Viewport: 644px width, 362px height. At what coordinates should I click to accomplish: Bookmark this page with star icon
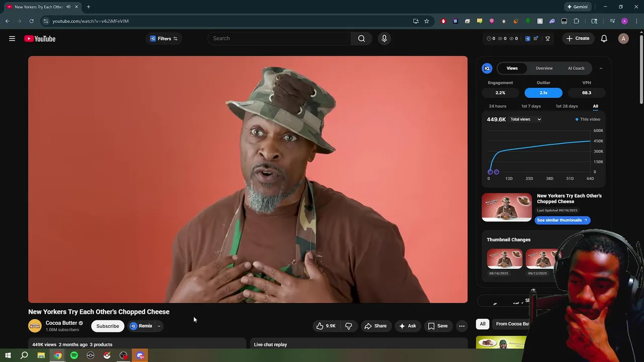pyautogui.click(x=427, y=21)
